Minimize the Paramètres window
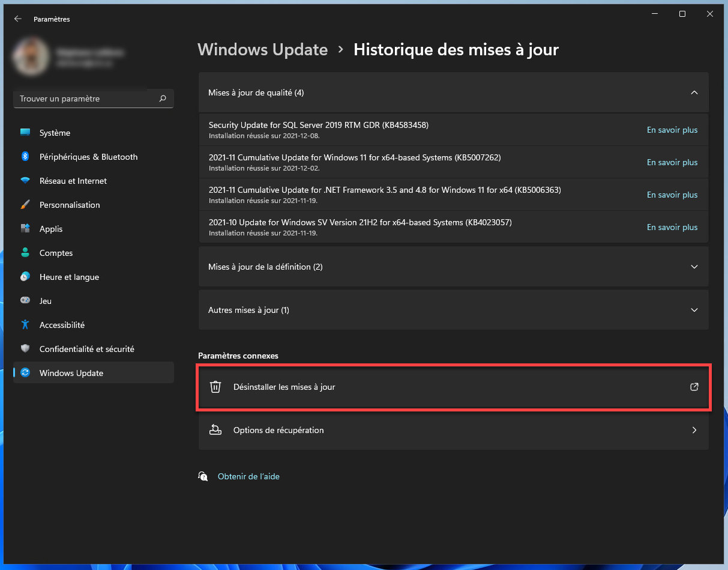The height and width of the screenshot is (570, 728). click(655, 14)
